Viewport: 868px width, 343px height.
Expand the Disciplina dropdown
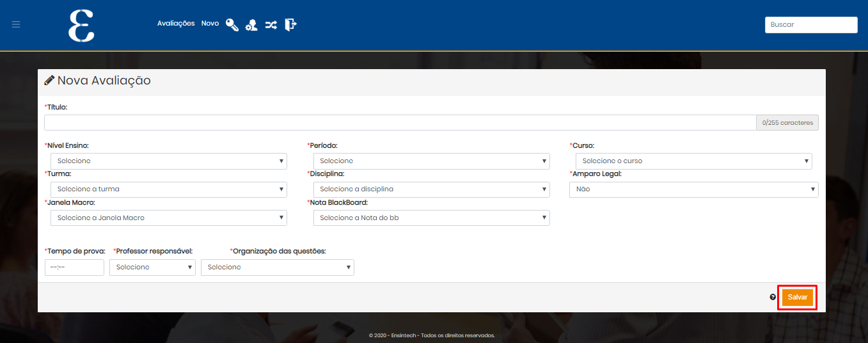[x=431, y=189]
